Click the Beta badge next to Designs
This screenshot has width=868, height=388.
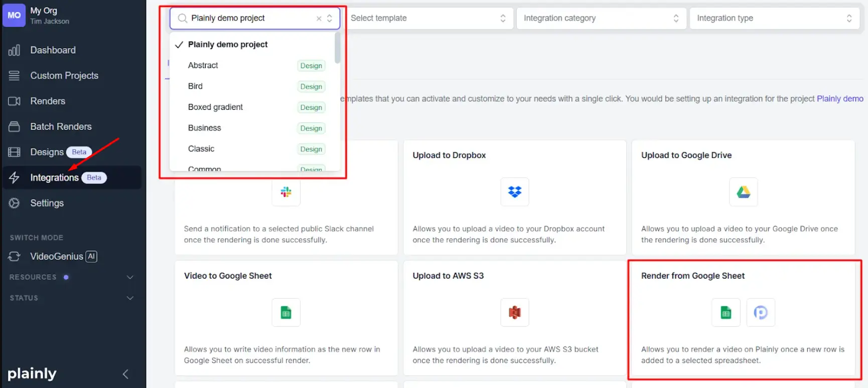point(79,152)
